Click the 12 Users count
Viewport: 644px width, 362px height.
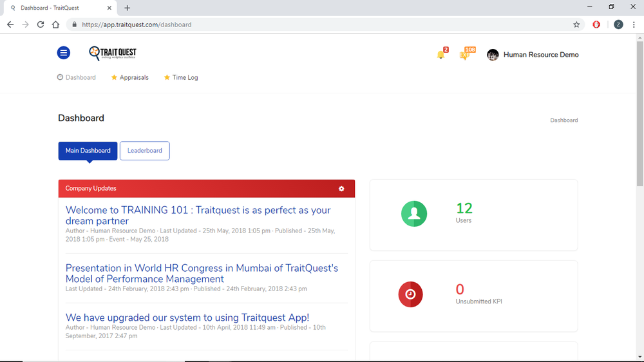[464, 208]
